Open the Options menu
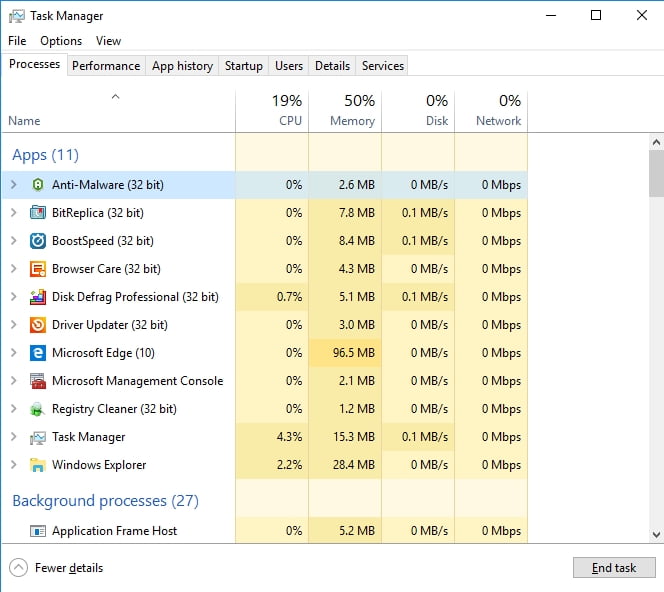Image resolution: width=664 pixels, height=592 pixels. click(x=61, y=41)
